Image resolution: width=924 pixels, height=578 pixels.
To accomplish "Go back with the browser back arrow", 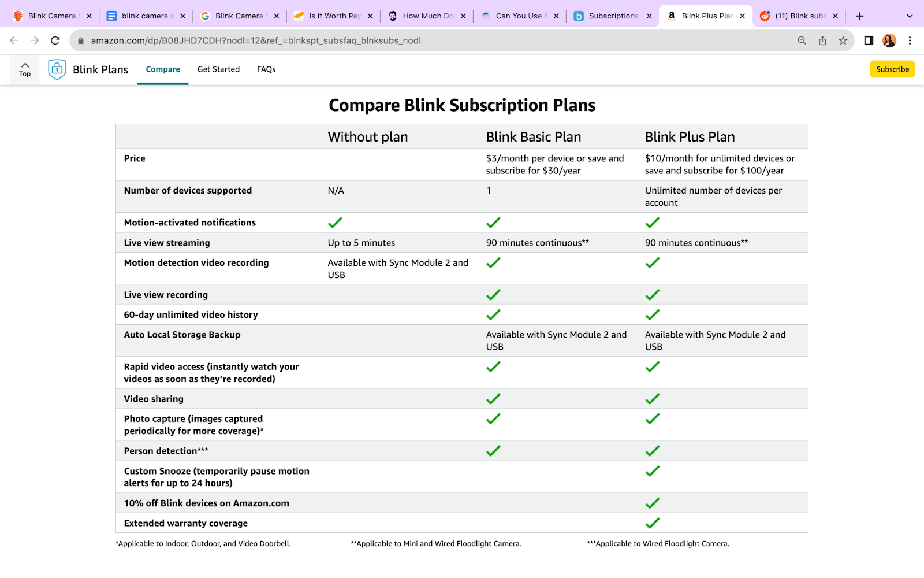I will (14, 40).
